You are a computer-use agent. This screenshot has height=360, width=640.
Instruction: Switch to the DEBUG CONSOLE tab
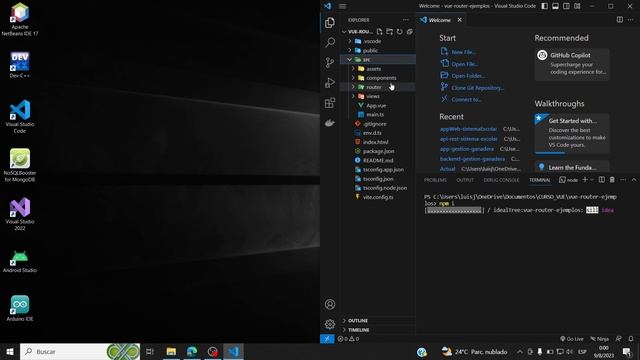click(501, 180)
